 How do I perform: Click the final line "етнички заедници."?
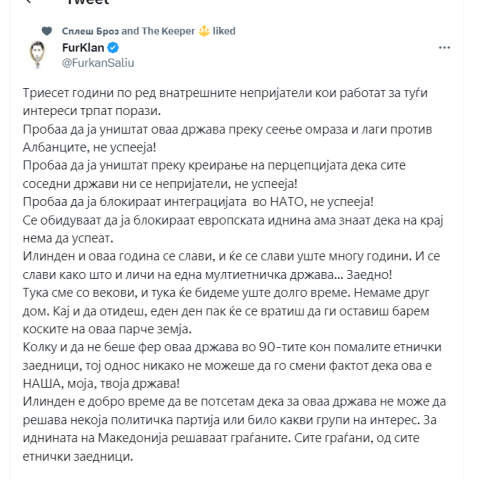(78, 456)
